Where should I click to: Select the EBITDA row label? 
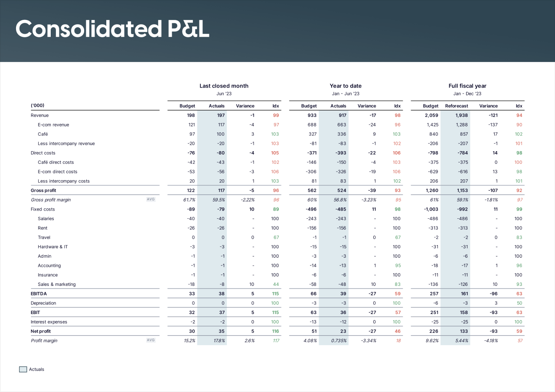(39, 294)
